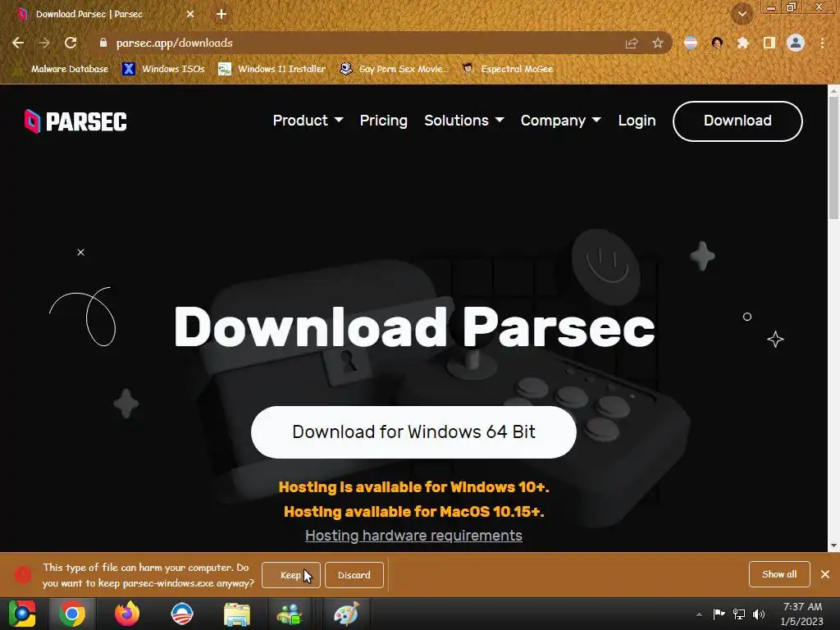Discard the parsec-windows.exe download

point(354,575)
